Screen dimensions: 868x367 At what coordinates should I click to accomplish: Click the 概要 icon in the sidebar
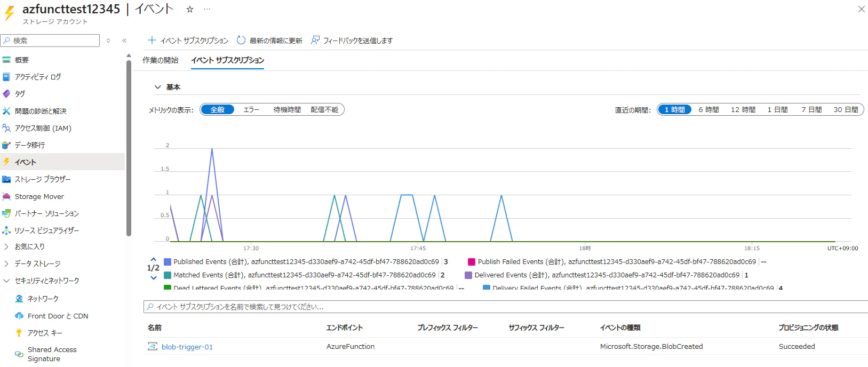click(6, 60)
